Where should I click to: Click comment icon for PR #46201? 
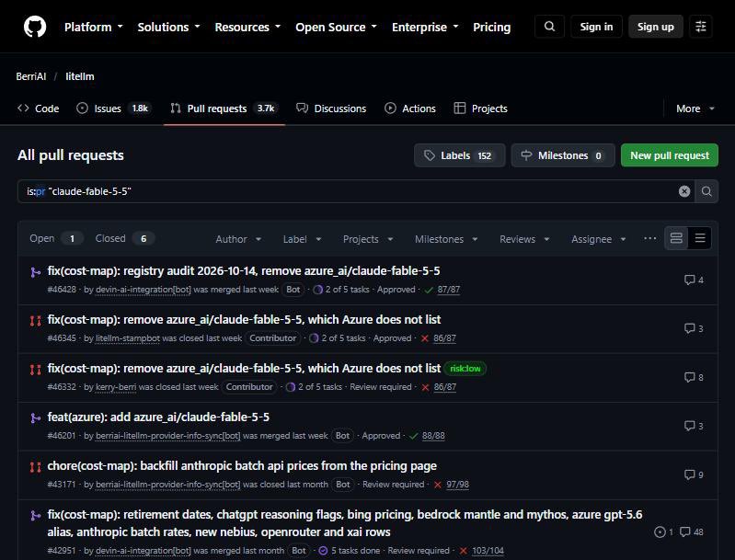(x=689, y=426)
